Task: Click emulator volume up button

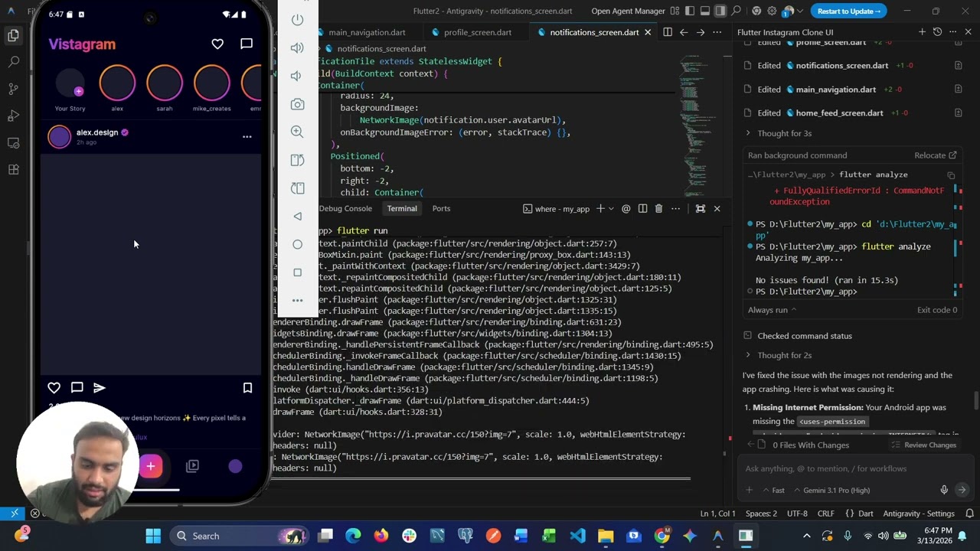Action: [298, 48]
